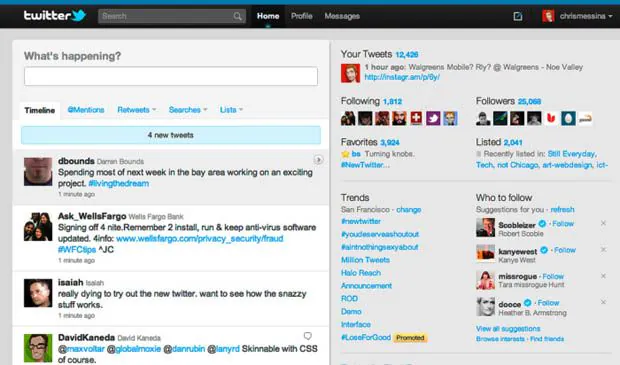Click the favorites star icon
This screenshot has height=365, width=620.
[x=345, y=154]
